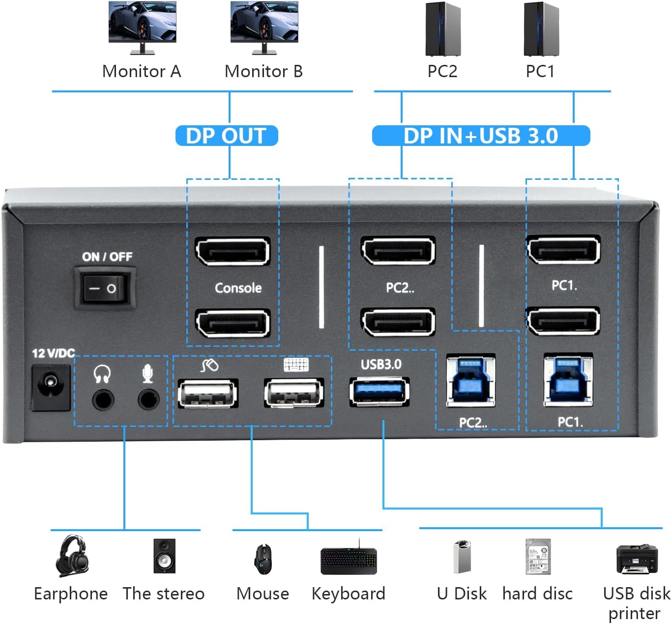The height and width of the screenshot is (624, 672).
Task: Click the headphone audio jack
Action: tap(103, 399)
